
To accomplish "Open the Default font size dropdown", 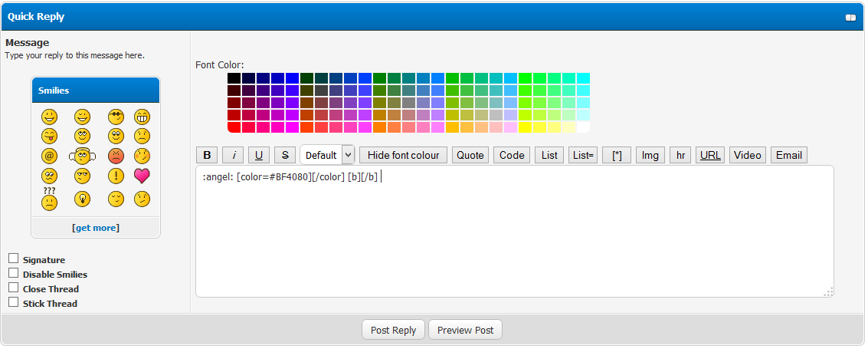I will tap(327, 155).
